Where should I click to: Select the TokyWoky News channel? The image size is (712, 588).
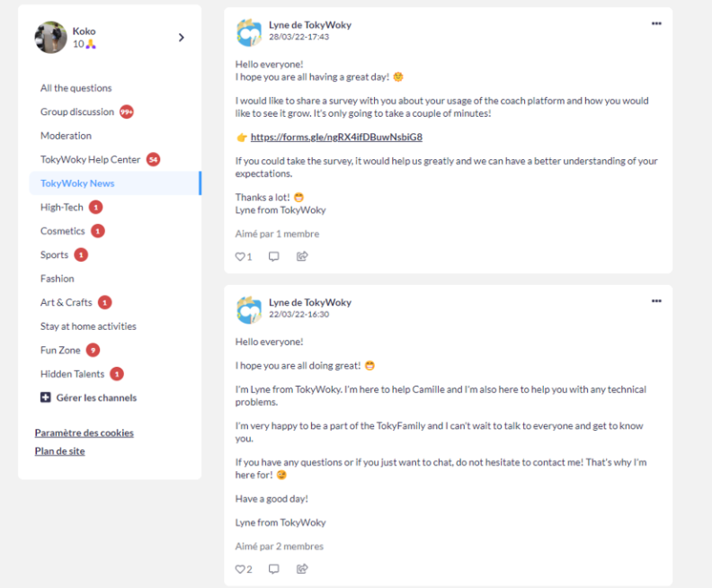(77, 183)
